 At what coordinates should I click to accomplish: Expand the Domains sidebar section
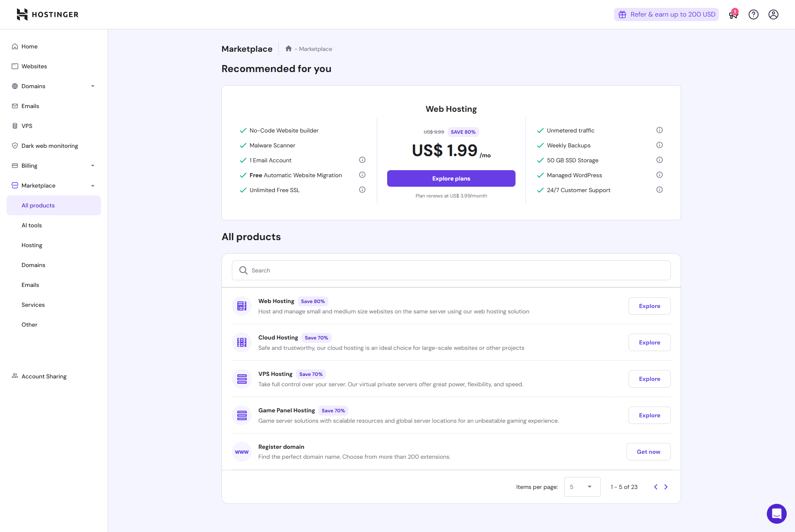93,86
